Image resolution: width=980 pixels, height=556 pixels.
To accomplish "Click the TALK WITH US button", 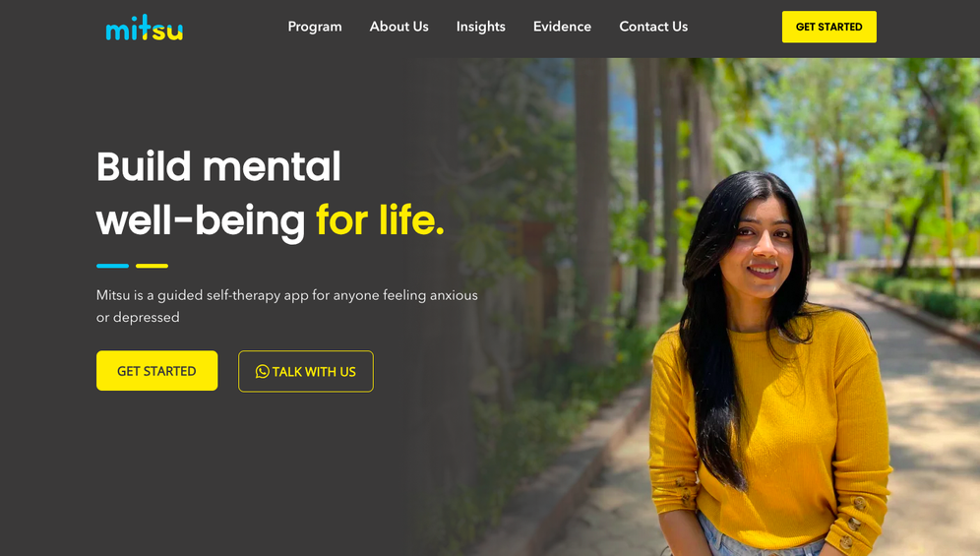I will pos(306,372).
